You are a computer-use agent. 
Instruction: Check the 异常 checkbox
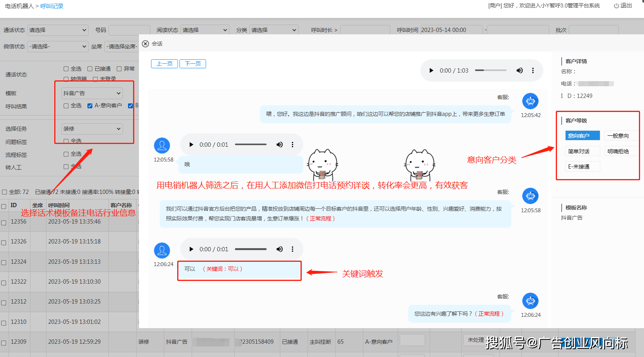[119, 69]
